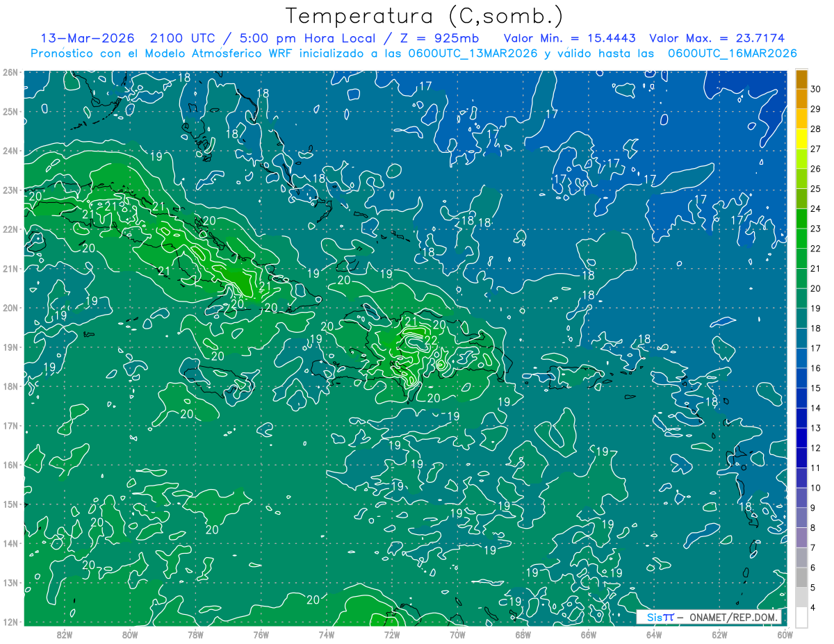Viewport: 834px width, 644px height.
Task: Click the legend value "27"
Action: pyautogui.click(x=816, y=149)
